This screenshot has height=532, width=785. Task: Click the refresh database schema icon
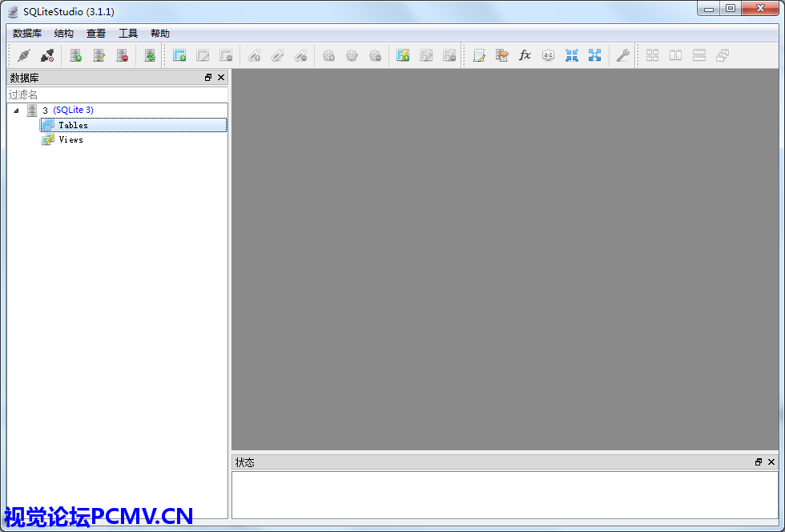click(x=150, y=55)
